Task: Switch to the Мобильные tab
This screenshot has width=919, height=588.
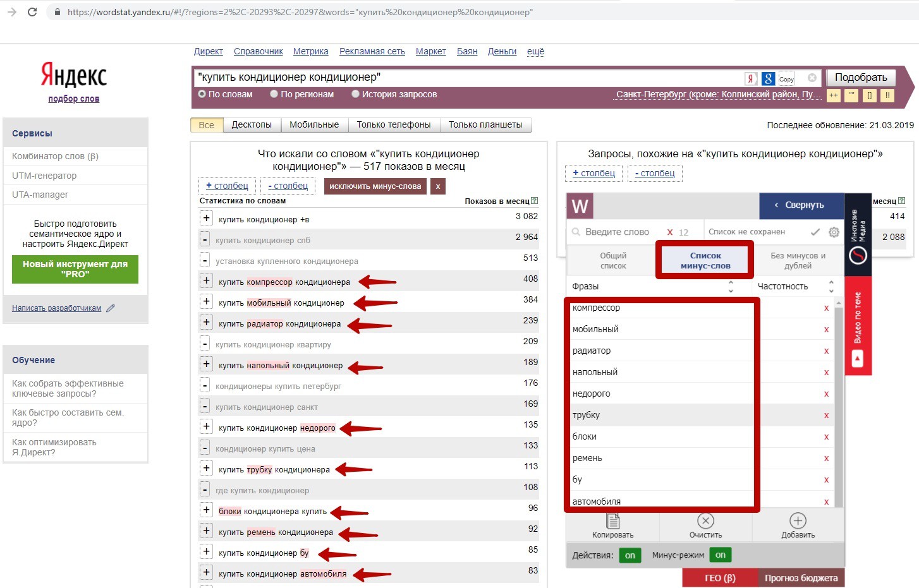Action: pyautogui.click(x=314, y=125)
